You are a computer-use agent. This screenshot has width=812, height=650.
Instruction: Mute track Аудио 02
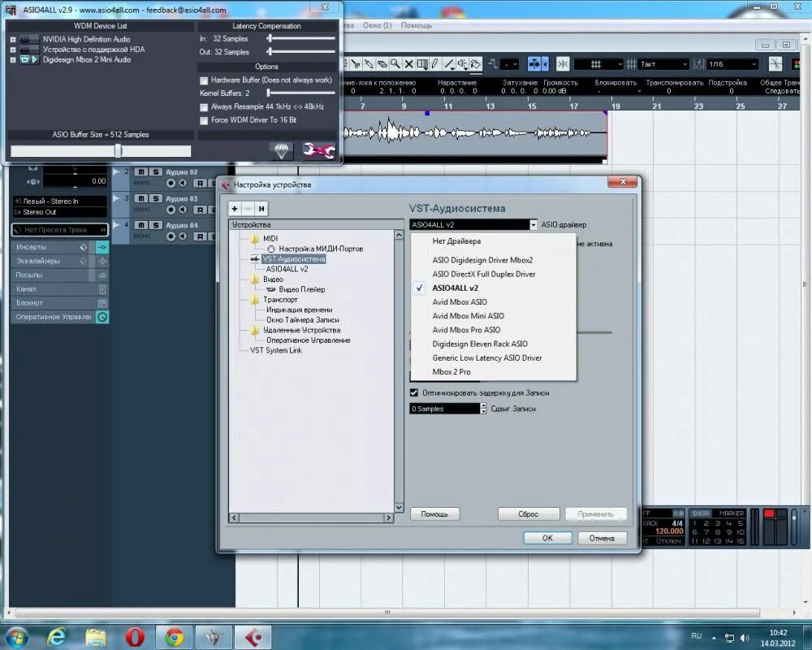click(x=140, y=171)
